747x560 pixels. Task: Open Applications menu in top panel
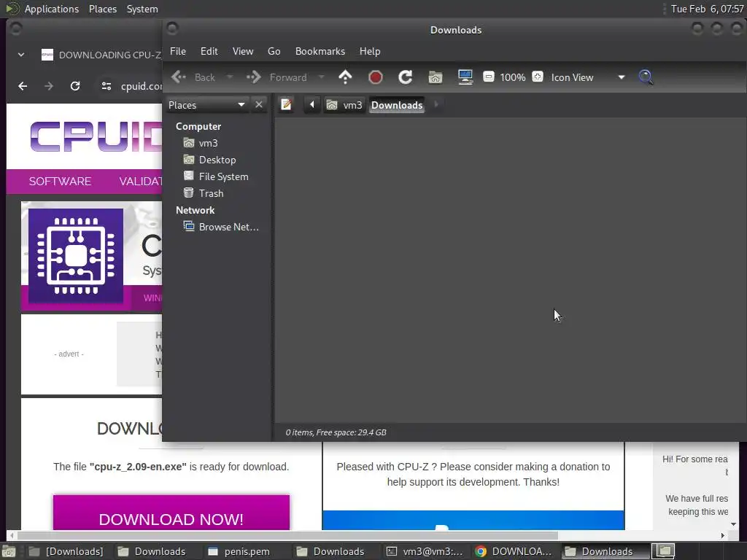click(x=52, y=9)
